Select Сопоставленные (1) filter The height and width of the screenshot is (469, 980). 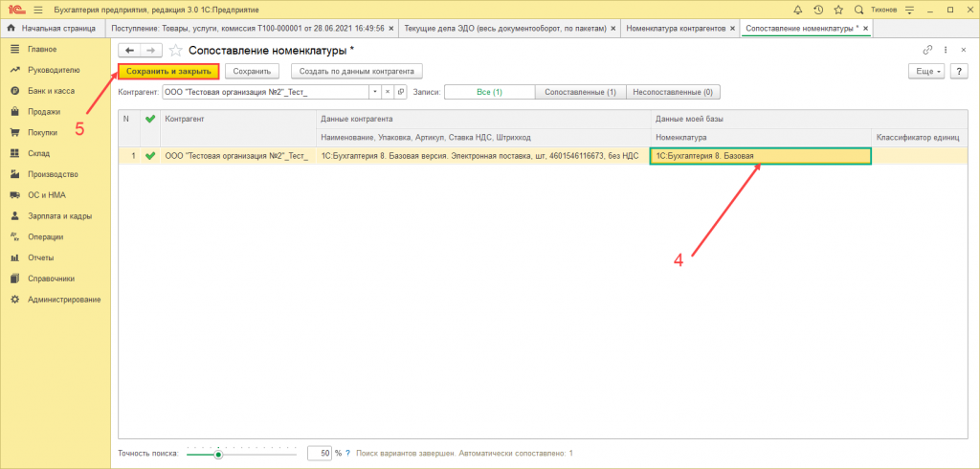tap(581, 92)
